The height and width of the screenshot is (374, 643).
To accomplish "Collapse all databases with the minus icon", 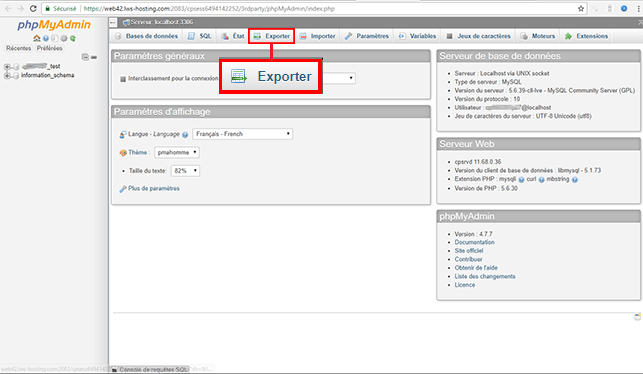I will coord(85,57).
